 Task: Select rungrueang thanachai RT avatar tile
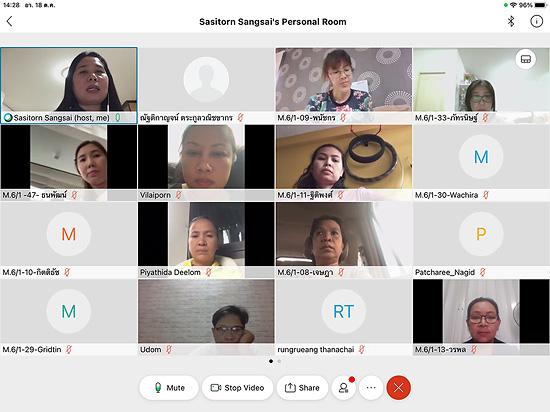[x=344, y=317]
